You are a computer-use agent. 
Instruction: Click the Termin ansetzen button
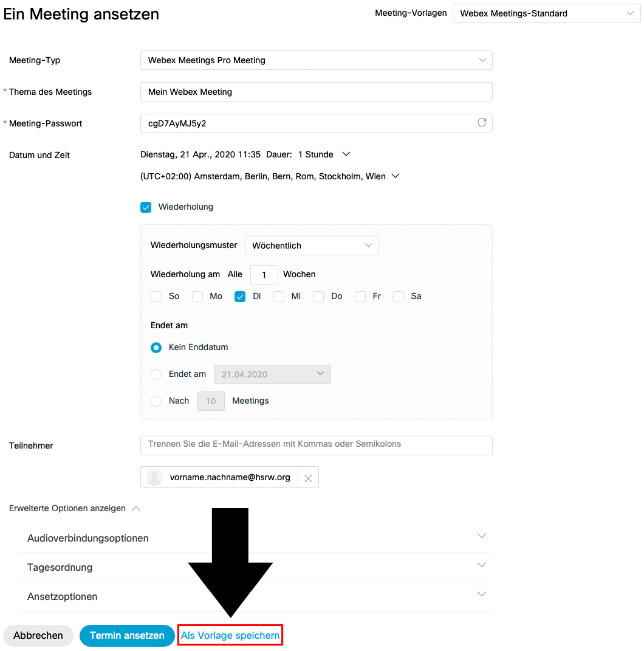pyautogui.click(x=127, y=635)
